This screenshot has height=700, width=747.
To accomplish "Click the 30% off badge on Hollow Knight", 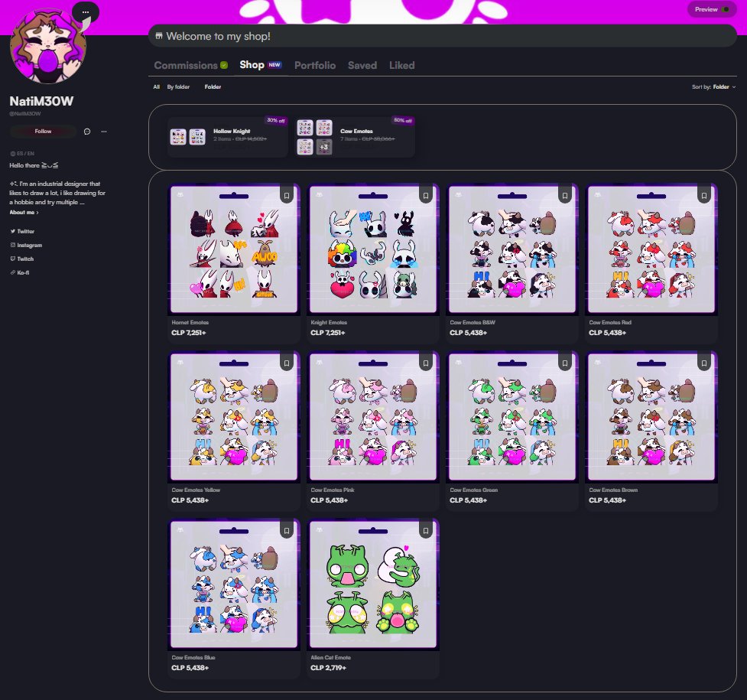I will click(x=276, y=121).
